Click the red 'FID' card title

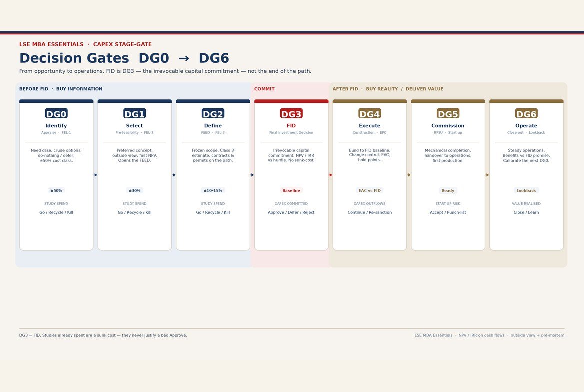coord(291,126)
